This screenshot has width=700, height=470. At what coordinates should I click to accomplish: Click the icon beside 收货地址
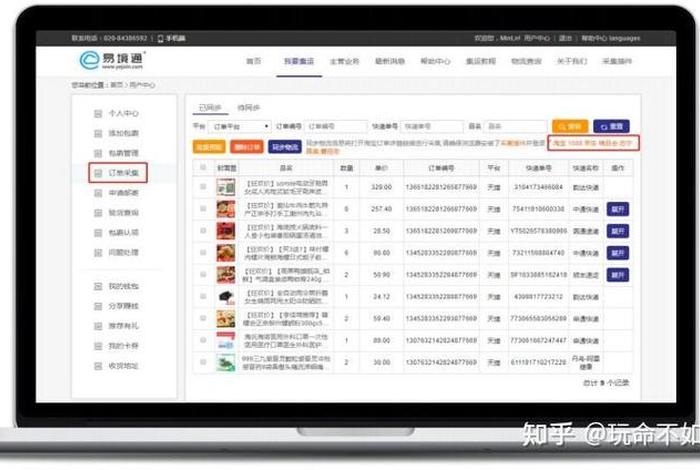[98, 366]
